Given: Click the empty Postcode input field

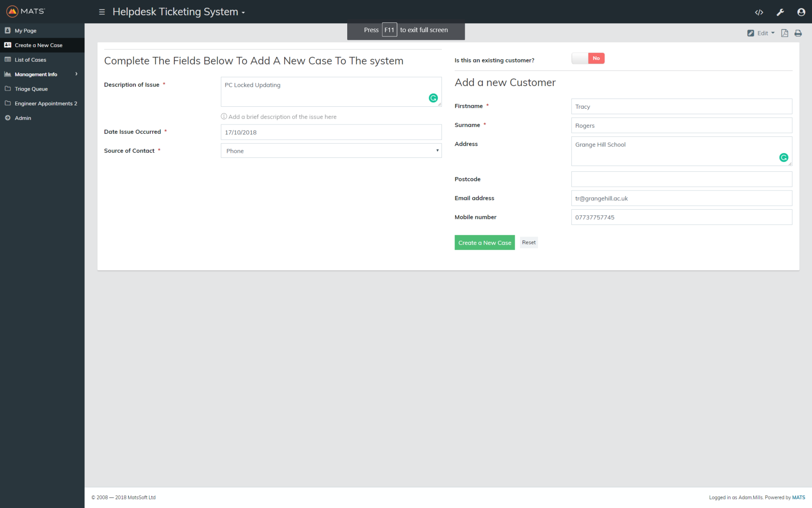Looking at the screenshot, I should click(x=681, y=179).
